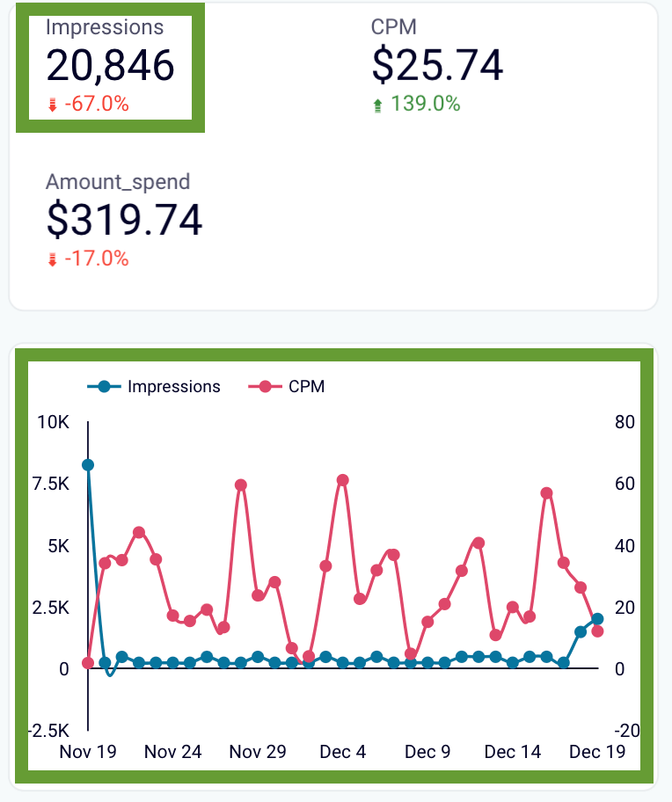Select the Amount_spend $319.74 scorecard

click(x=124, y=219)
